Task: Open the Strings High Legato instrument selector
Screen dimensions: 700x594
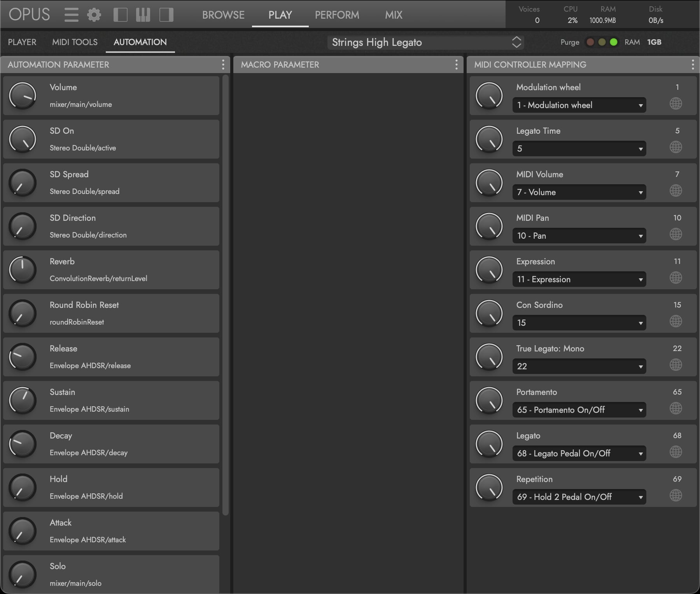Action: 426,42
